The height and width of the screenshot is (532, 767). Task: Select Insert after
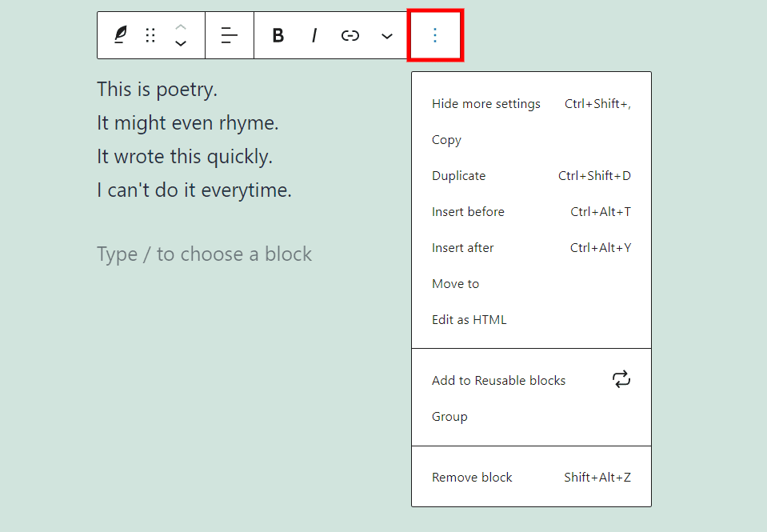tap(462, 247)
